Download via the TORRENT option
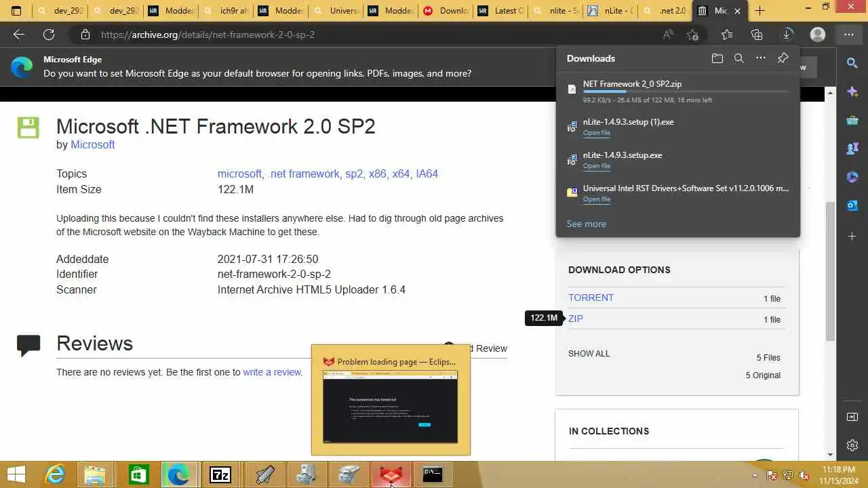This screenshot has width=868, height=488. point(591,298)
